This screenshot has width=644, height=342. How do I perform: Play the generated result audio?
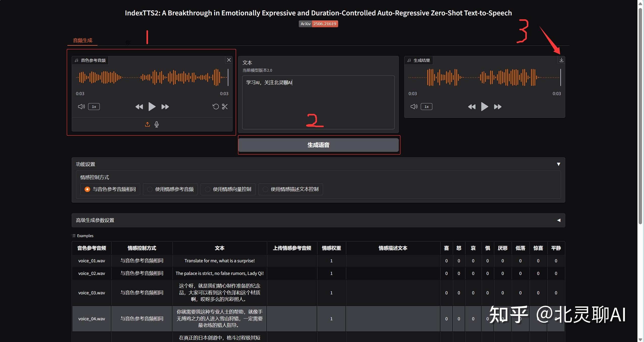tap(484, 107)
